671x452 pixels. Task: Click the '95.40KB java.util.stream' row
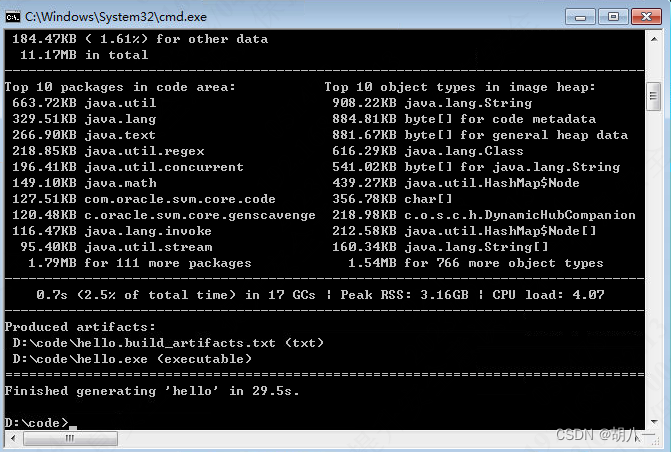tap(116, 247)
